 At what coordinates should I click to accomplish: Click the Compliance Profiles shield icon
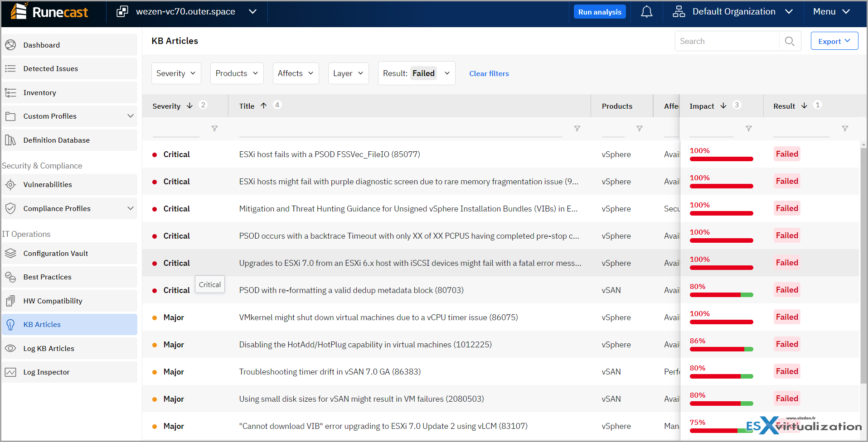click(10, 208)
